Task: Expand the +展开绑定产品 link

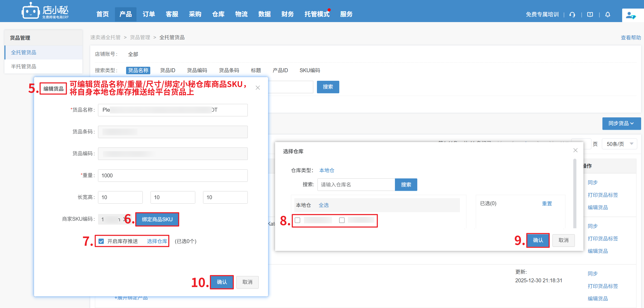Action: [131, 298]
